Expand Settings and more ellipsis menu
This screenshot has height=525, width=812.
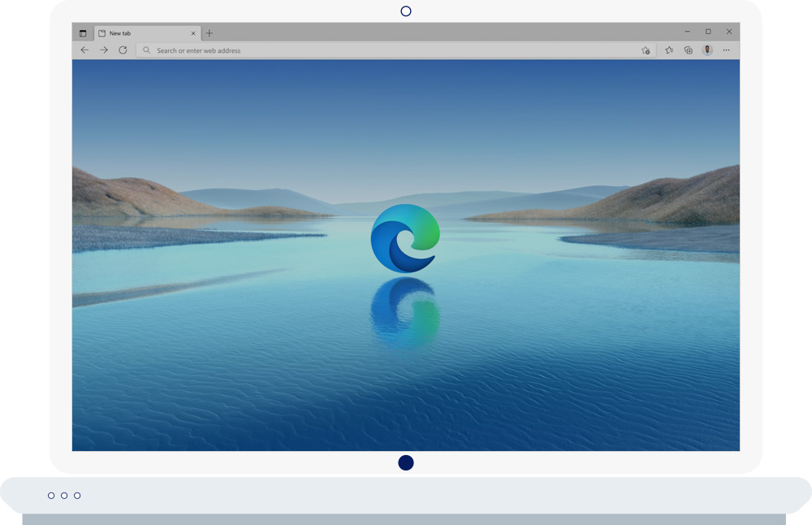(726, 50)
